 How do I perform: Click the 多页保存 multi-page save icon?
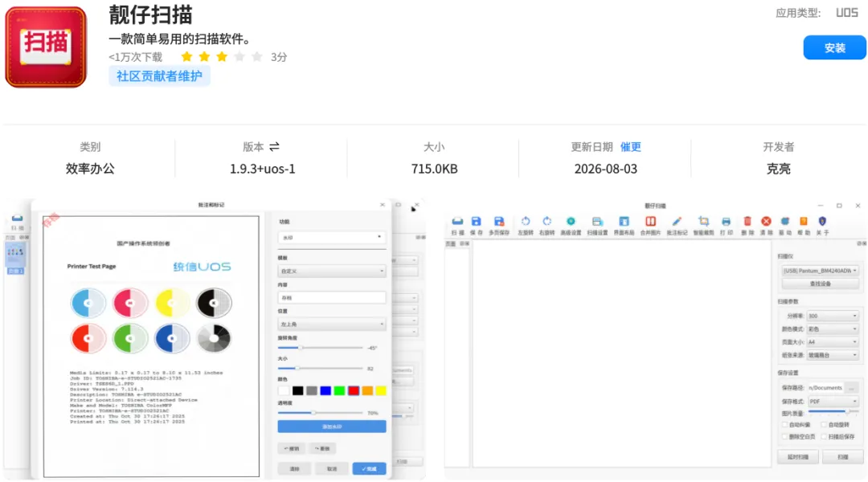(499, 222)
